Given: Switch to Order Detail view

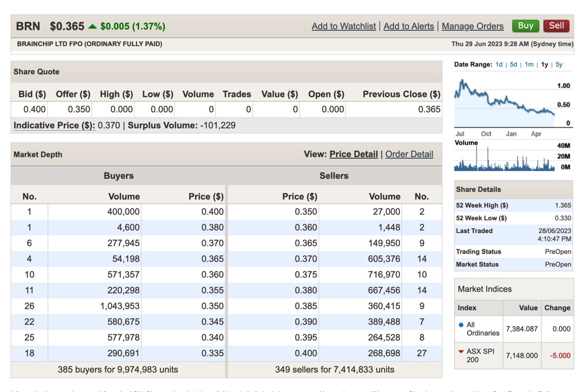Looking at the screenshot, I should (x=409, y=154).
